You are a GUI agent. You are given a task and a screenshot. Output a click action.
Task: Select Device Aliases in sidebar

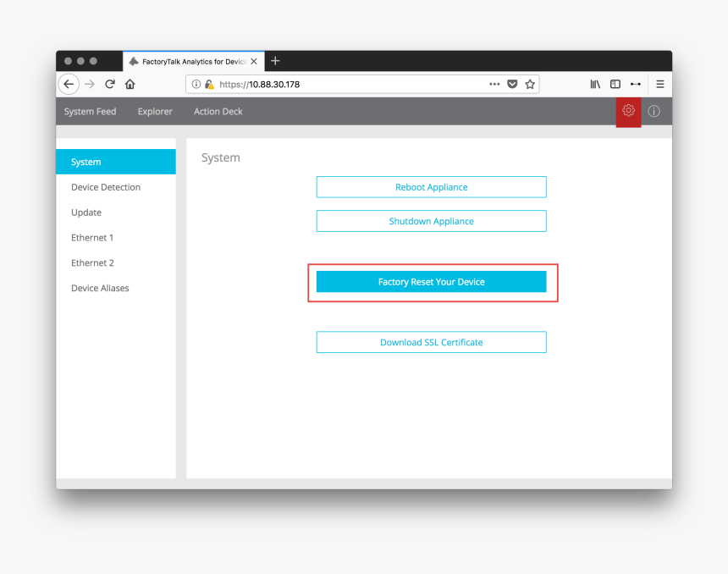click(116, 288)
